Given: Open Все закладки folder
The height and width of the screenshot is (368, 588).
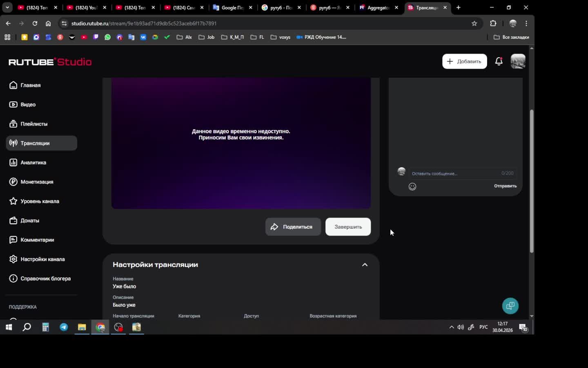Looking at the screenshot, I should 511,37.
